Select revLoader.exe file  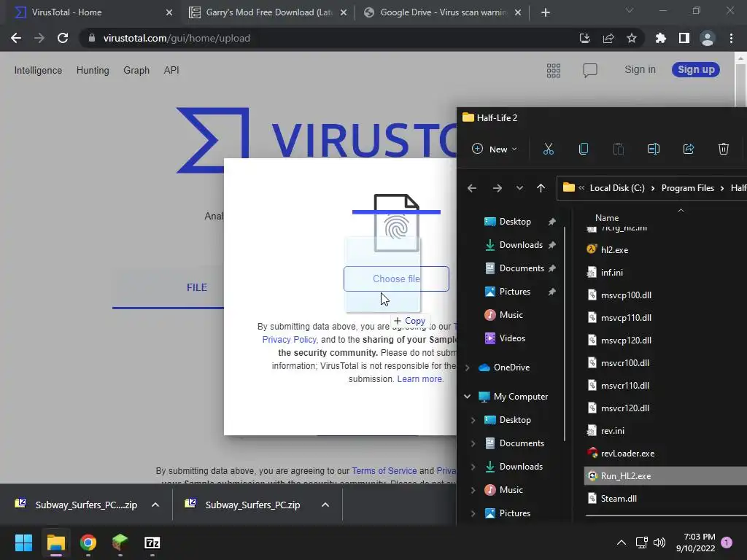[627, 454]
